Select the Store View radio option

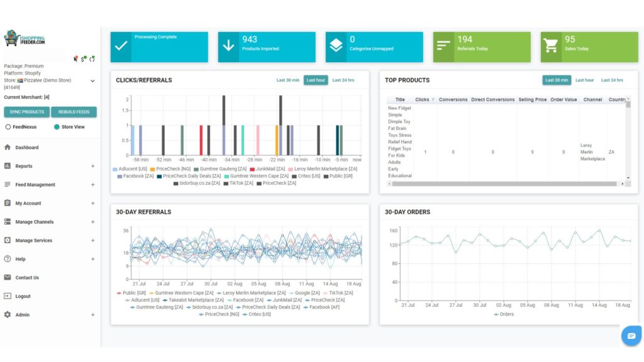(57, 127)
